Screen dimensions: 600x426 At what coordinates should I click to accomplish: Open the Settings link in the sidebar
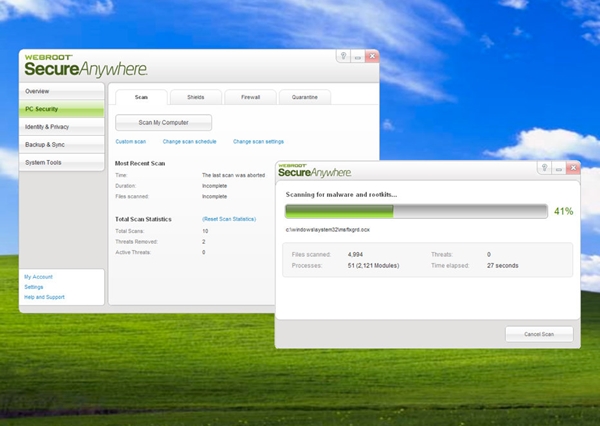34,287
